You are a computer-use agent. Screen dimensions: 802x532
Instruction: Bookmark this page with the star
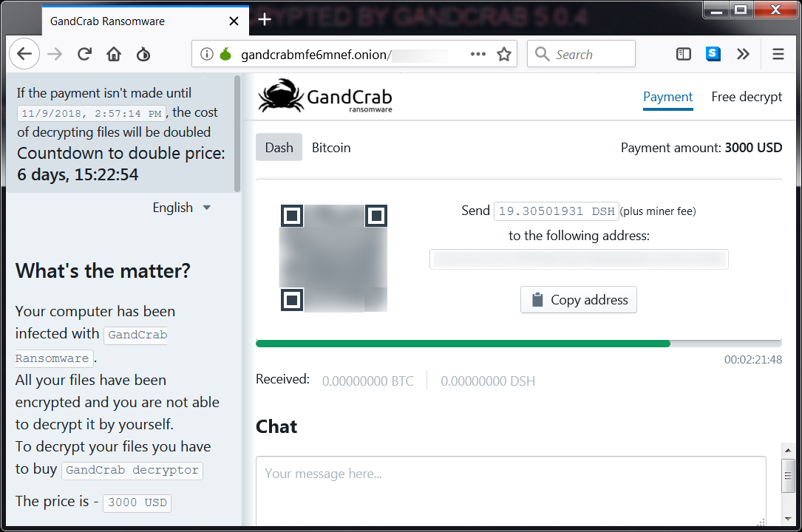tap(504, 54)
